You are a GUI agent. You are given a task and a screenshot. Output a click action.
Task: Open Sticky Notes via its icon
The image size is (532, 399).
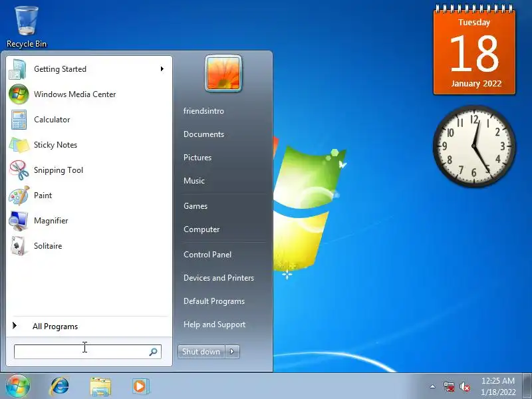tap(19, 145)
